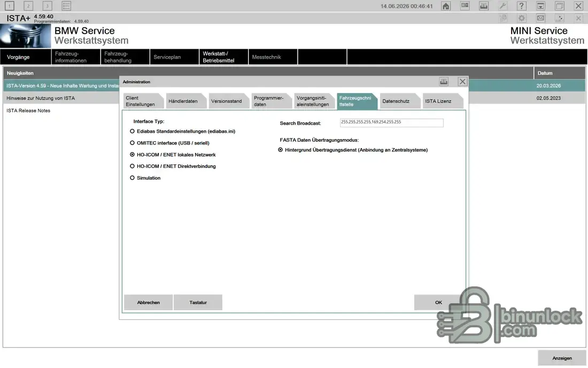This screenshot has width=588, height=368.
Task: Close the Administration dialog
Action: 462,81
